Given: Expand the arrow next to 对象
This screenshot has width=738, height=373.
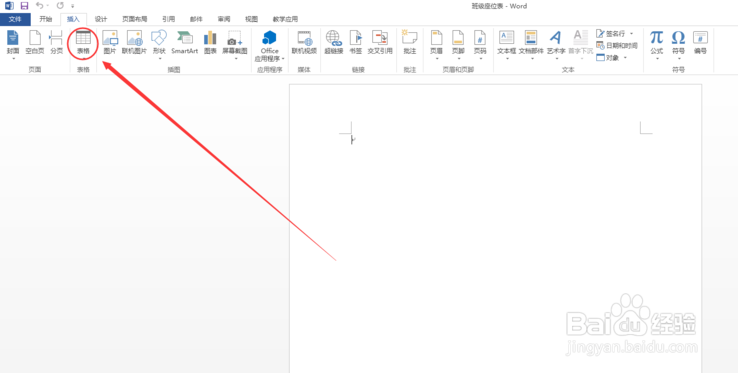Looking at the screenshot, I should coord(626,57).
